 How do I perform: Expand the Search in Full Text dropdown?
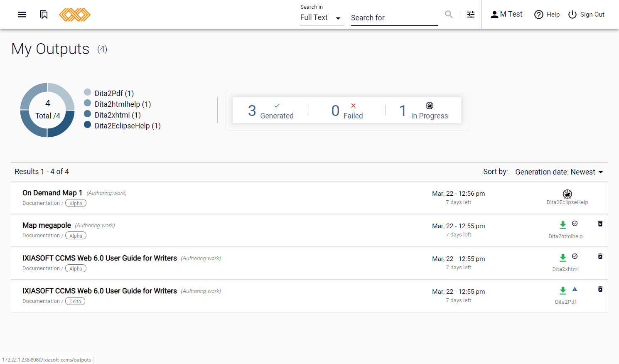pyautogui.click(x=322, y=17)
